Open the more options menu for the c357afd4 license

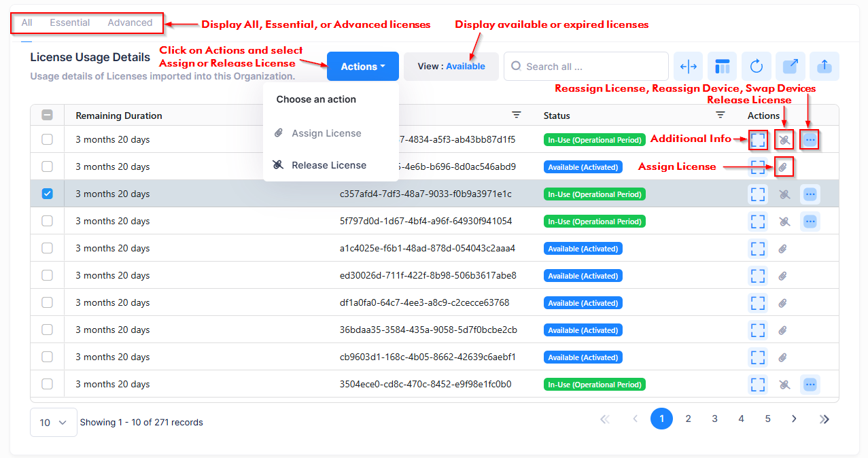810,194
